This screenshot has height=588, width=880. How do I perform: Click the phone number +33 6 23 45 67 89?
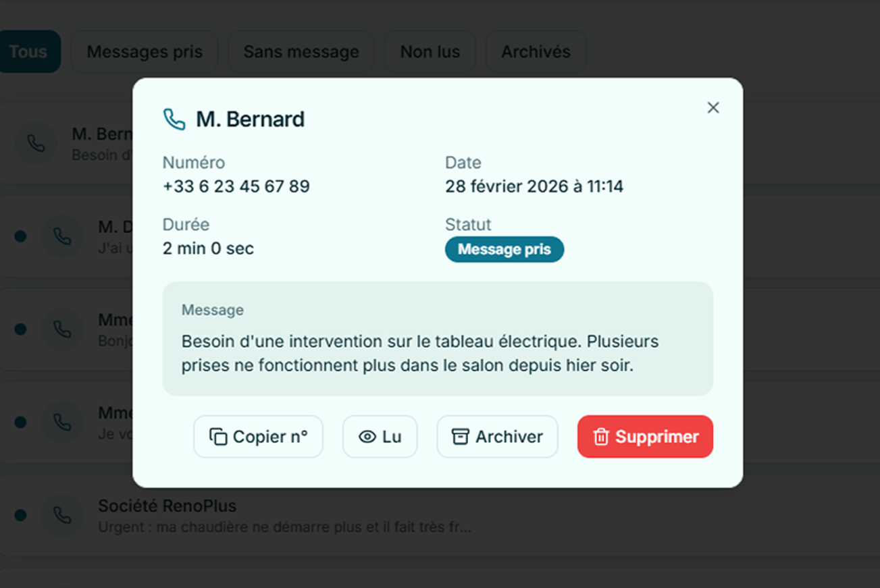click(x=236, y=186)
